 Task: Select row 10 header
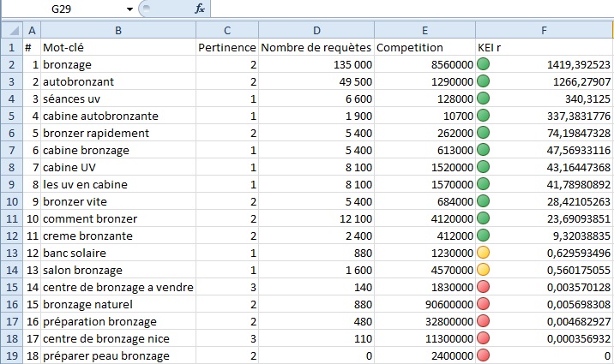pos(10,201)
